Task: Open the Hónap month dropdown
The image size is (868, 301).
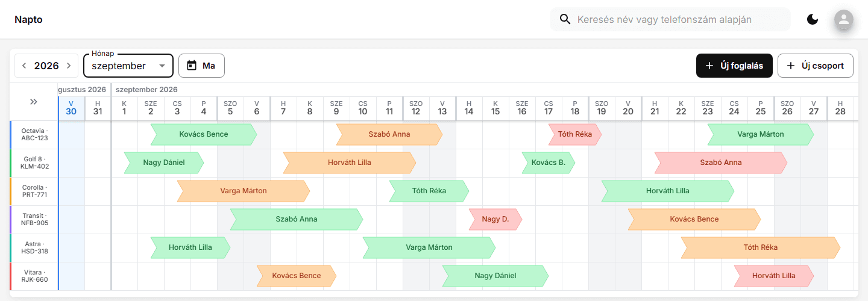Action: pyautogui.click(x=128, y=66)
